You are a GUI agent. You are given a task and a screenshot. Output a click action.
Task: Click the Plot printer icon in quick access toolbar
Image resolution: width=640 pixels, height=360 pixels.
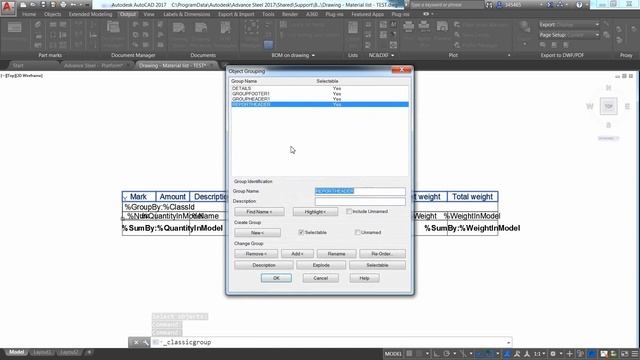pos(63,5)
